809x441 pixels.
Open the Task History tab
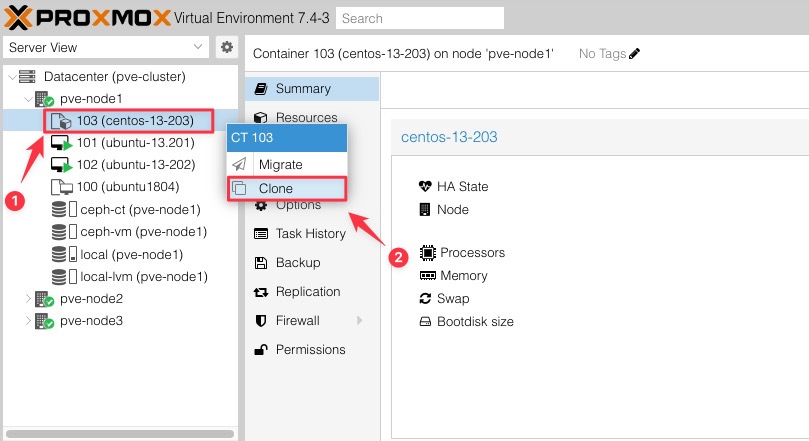pos(312,234)
